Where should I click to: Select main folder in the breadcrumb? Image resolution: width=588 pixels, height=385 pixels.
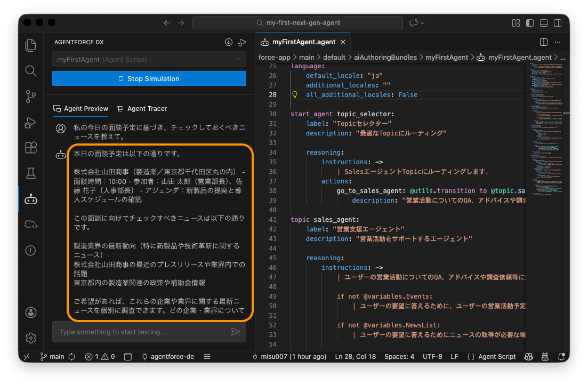[x=307, y=58]
